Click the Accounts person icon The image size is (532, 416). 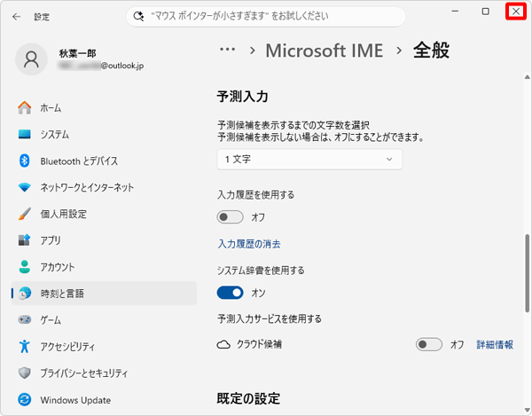coord(25,267)
